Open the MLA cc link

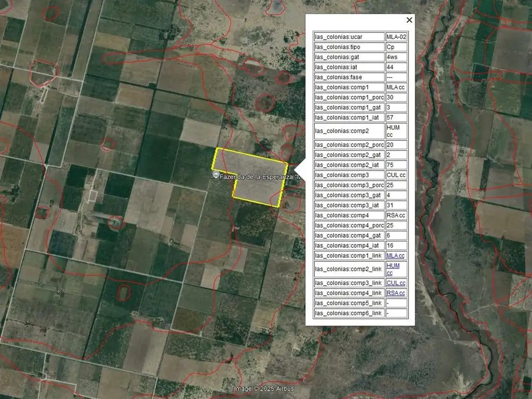tap(395, 256)
